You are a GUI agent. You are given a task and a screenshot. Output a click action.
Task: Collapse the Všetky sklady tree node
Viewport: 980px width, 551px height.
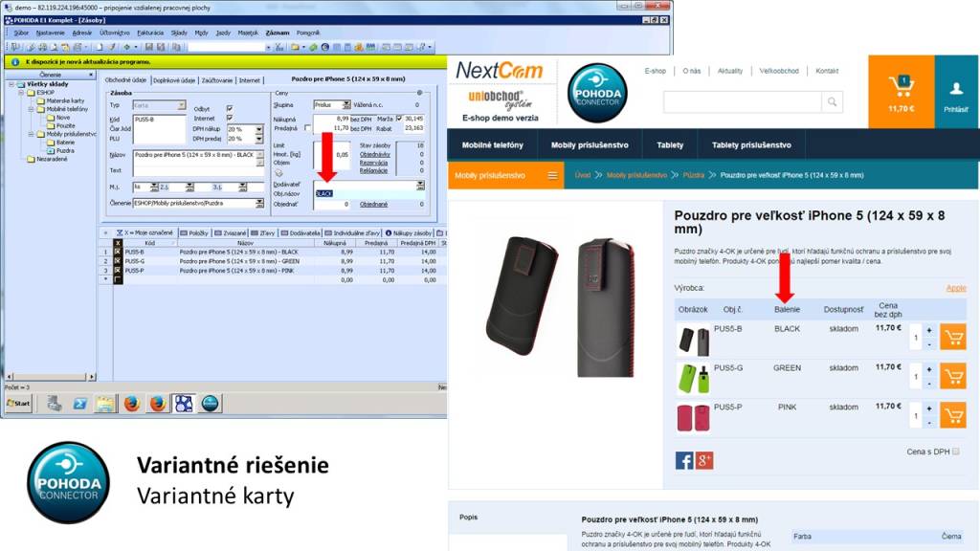[11, 84]
